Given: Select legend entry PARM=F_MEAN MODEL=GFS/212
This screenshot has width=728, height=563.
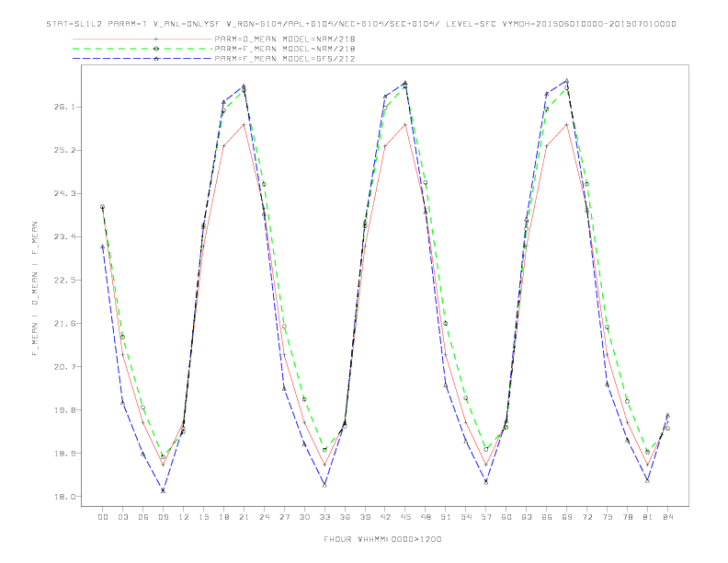Looking at the screenshot, I should (285, 59).
